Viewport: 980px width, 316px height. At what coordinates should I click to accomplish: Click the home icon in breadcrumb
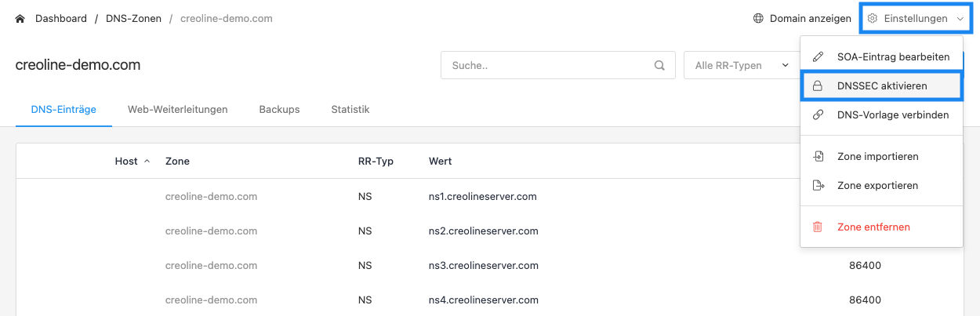(x=20, y=18)
